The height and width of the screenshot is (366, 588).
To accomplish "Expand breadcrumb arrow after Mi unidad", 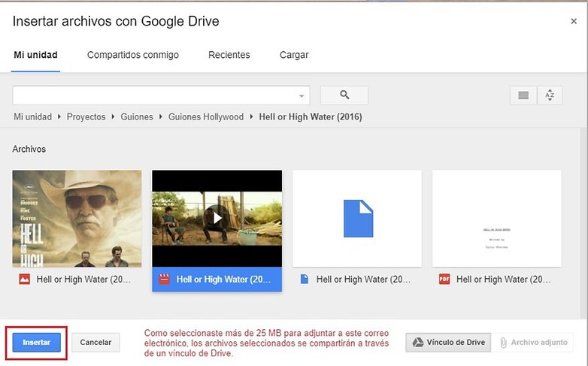I will (59, 117).
